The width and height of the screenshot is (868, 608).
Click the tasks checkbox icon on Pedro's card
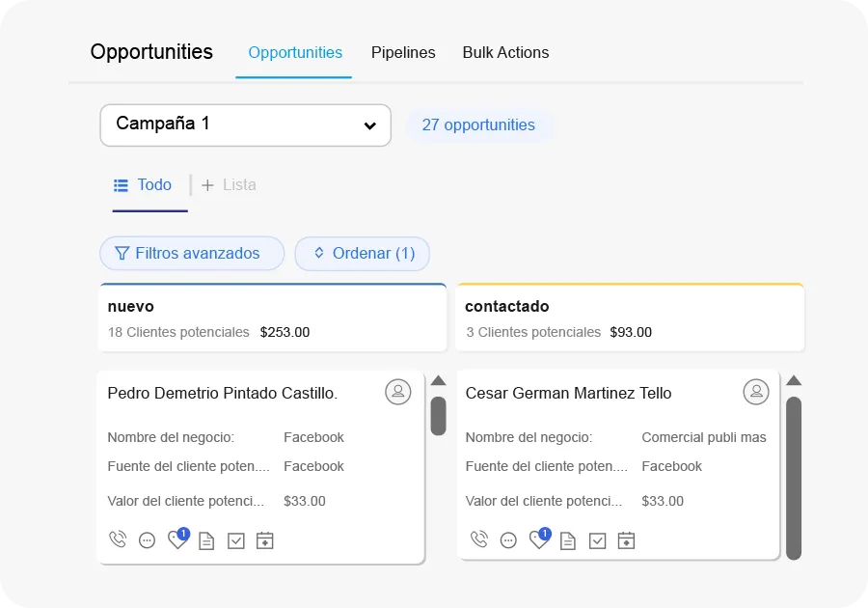click(x=236, y=541)
